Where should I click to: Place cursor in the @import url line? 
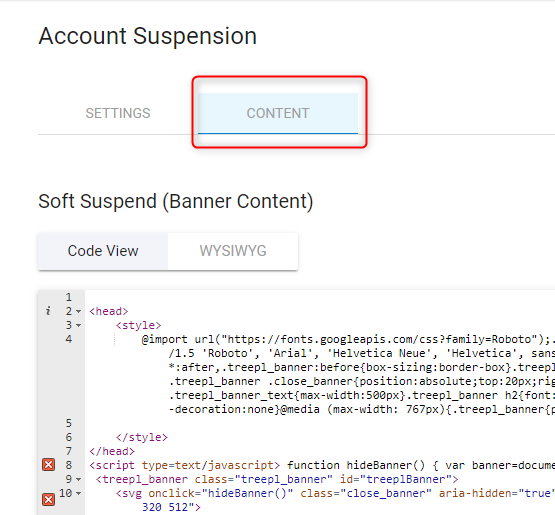click(x=348, y=339)
